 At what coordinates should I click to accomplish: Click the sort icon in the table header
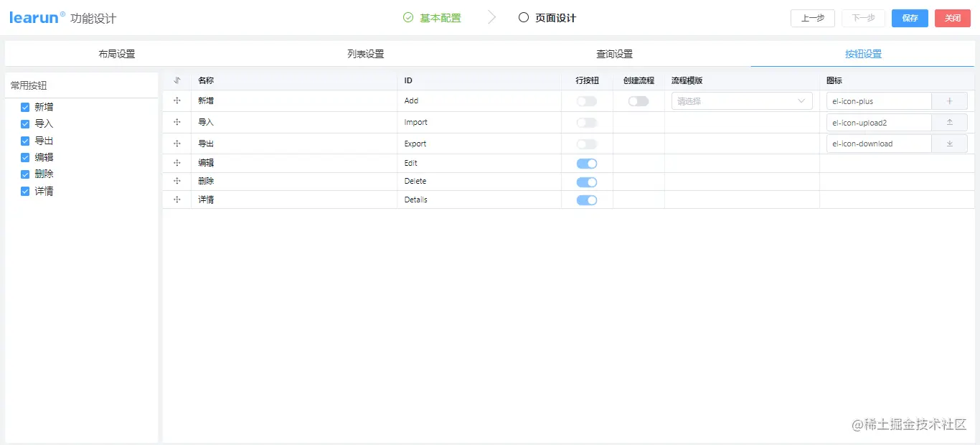tap(177, 80)
